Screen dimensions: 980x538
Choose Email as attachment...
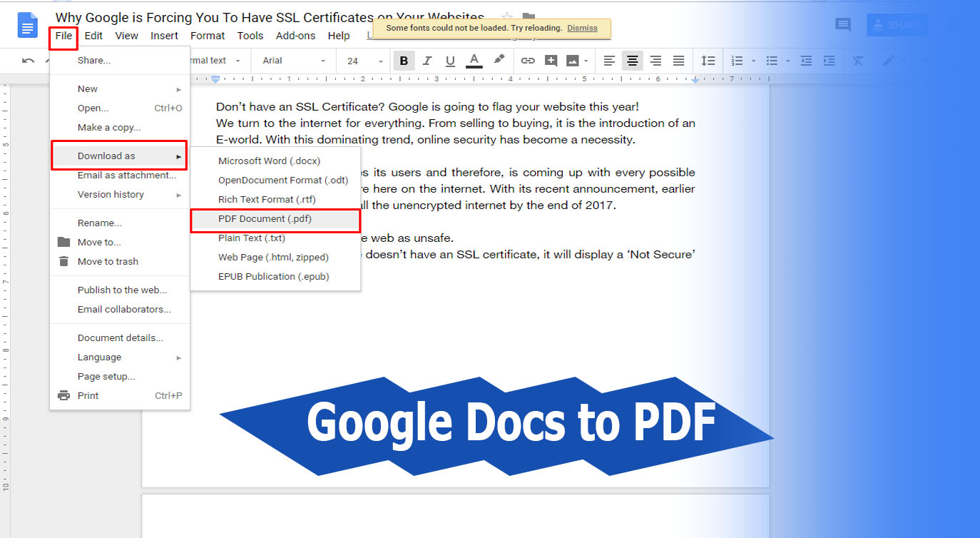click(x=120, y=176)
